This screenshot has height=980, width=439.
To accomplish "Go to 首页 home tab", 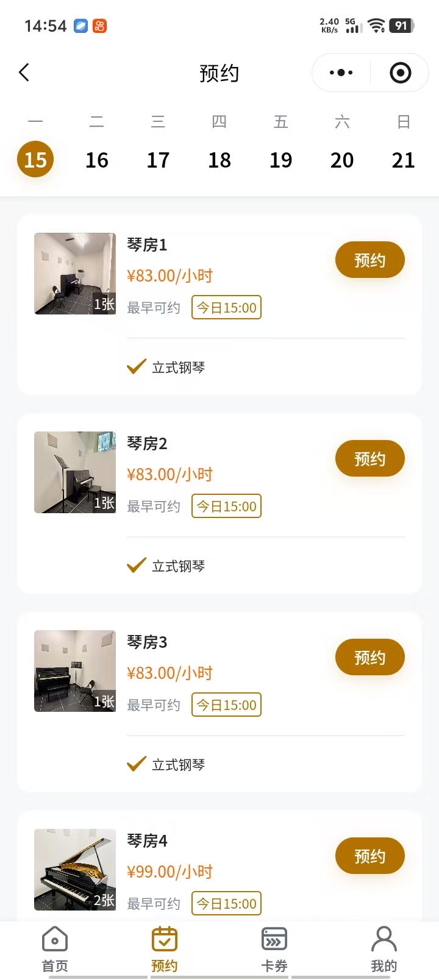I will tap(55, 950).
